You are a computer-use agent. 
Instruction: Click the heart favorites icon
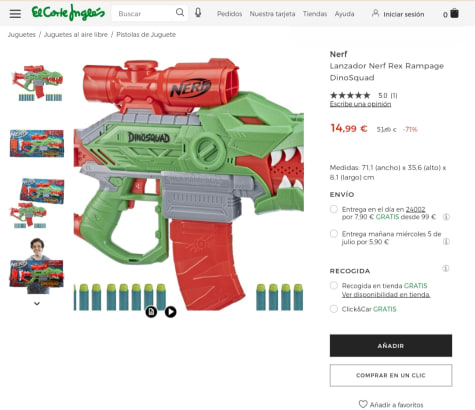363,404
